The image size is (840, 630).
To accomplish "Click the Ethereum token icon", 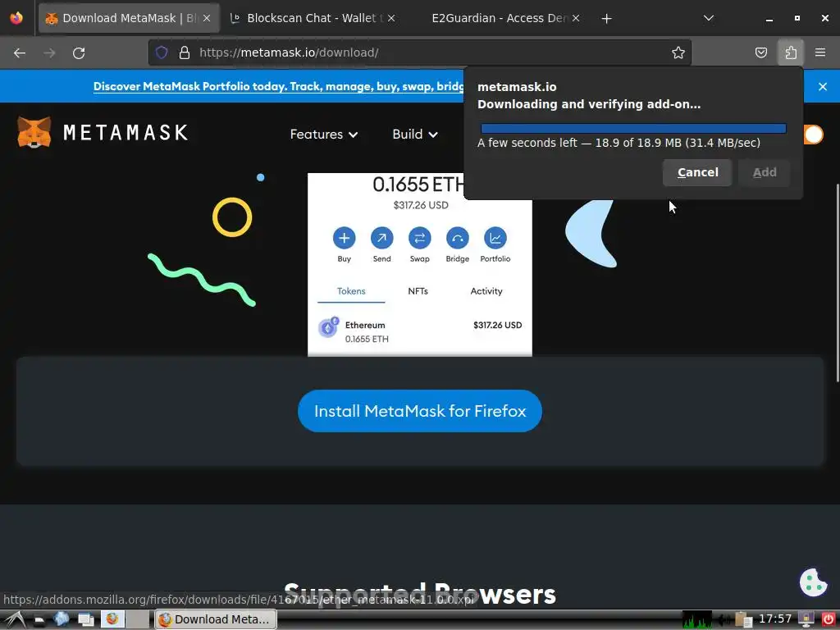I will point(328,327).
